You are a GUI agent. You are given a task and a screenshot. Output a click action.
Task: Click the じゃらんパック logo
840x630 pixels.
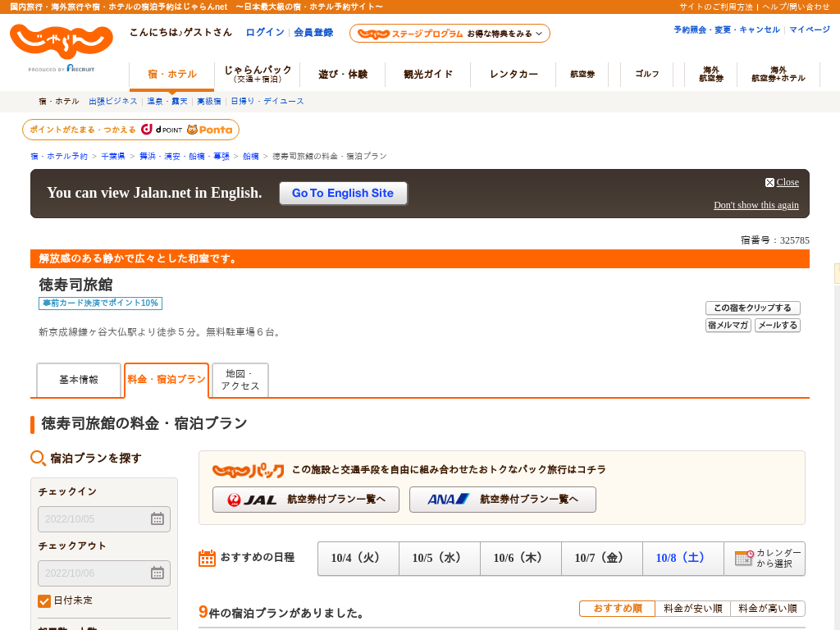pos(248,470)
